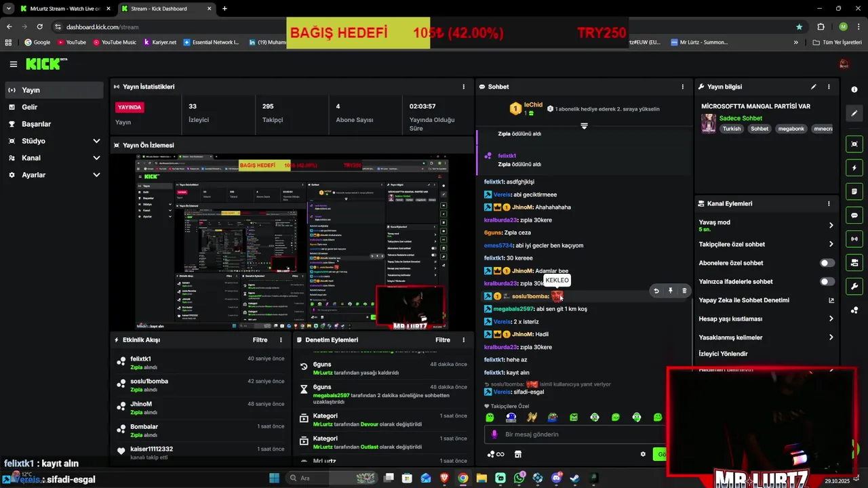Expand the Ayarlar sidebar submenu

(x=54, y=175)
